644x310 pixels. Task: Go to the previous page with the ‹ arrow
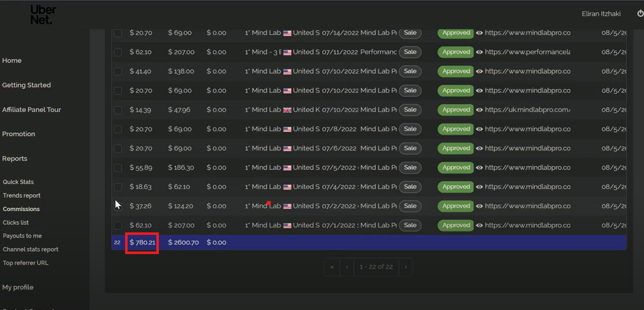pyautogui.click(x=347, y=267)
